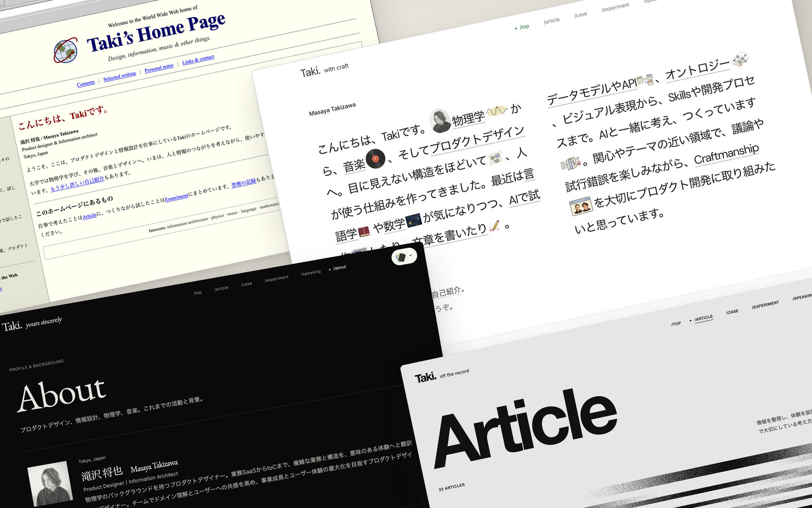Image resolution: width=812 pixels, height=508 pixels.
Task: Select /experiment in the black page navigation
Action: pos(277,279)
